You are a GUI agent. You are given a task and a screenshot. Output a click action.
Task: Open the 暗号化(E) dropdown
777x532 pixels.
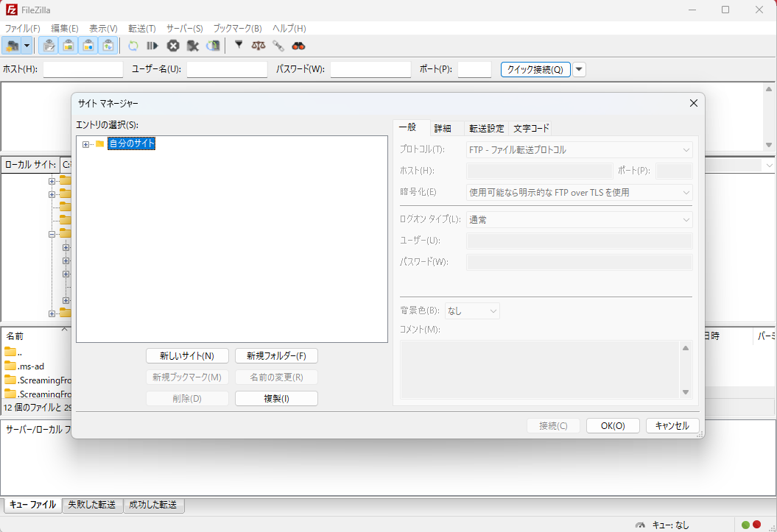tap(580, 193)
